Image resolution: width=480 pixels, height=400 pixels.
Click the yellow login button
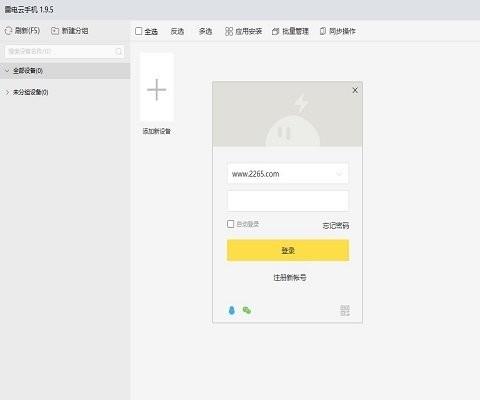coord(288,250)
